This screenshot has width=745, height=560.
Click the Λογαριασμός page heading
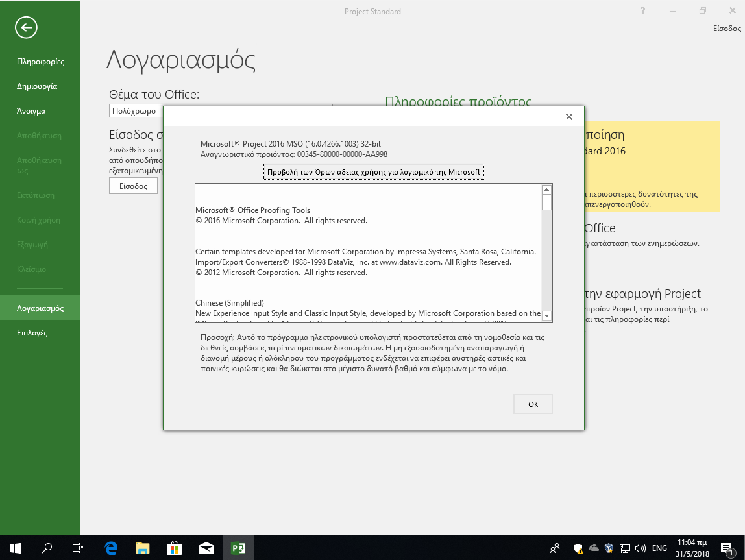tap(181, 61)
